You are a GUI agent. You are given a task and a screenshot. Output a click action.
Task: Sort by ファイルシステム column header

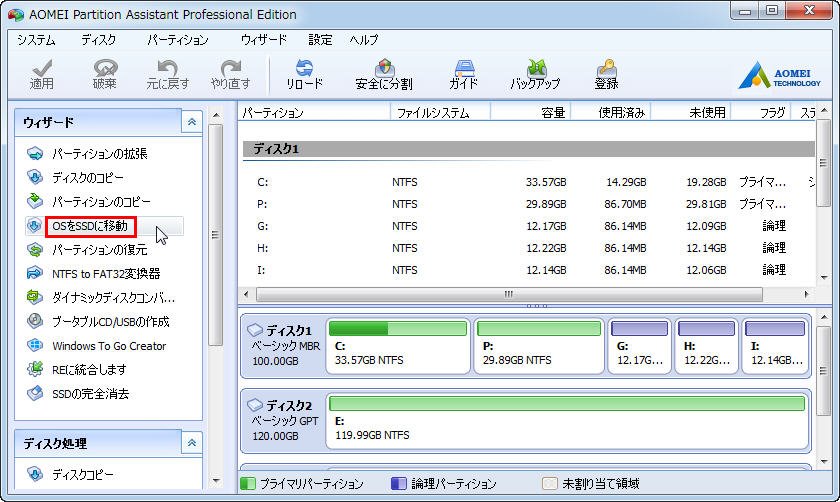point(440,113)
